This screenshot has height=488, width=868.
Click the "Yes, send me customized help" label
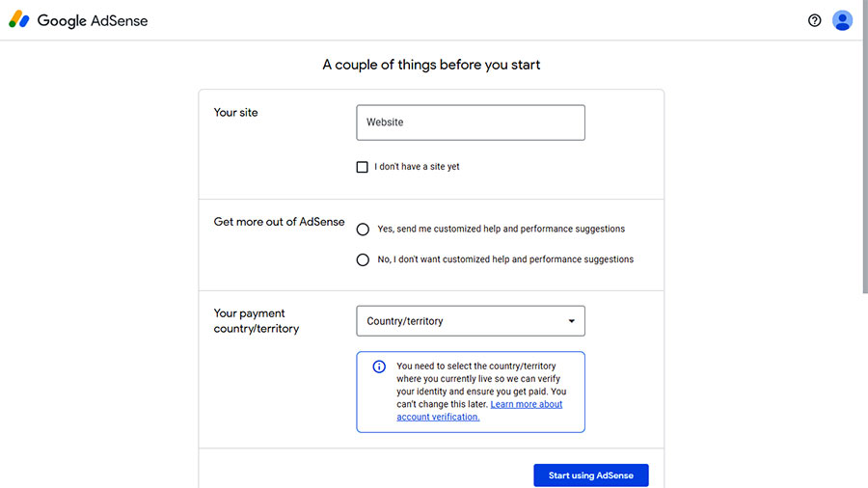pyautogui.click(x=501, y=230)
